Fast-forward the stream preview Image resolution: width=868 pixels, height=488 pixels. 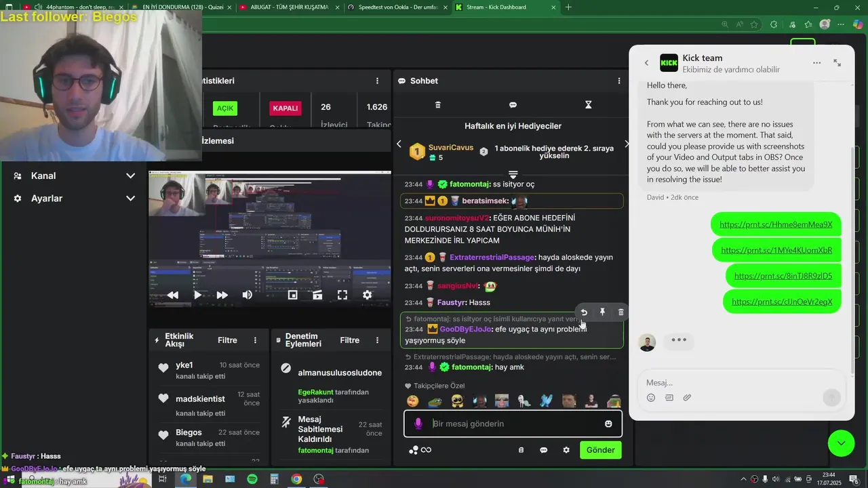pyautogui.click(x=222, y=295)
